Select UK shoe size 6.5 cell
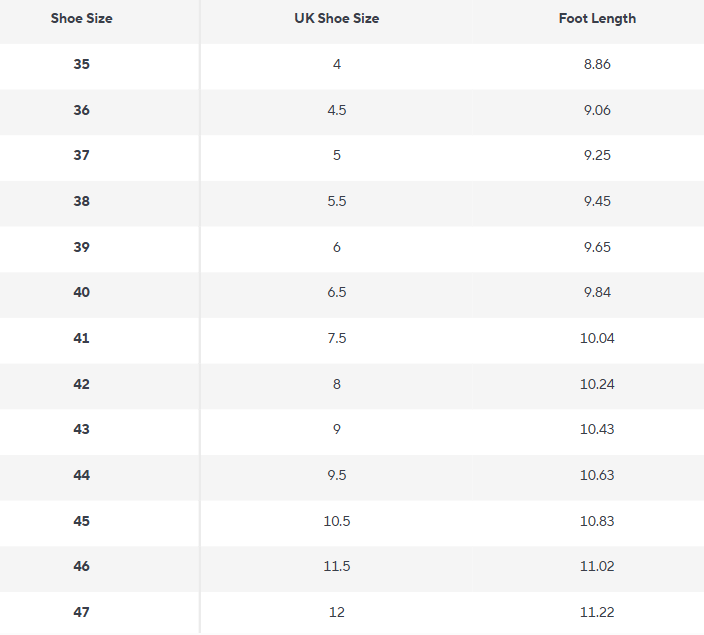The image size is (704, 635). point(337,292)
